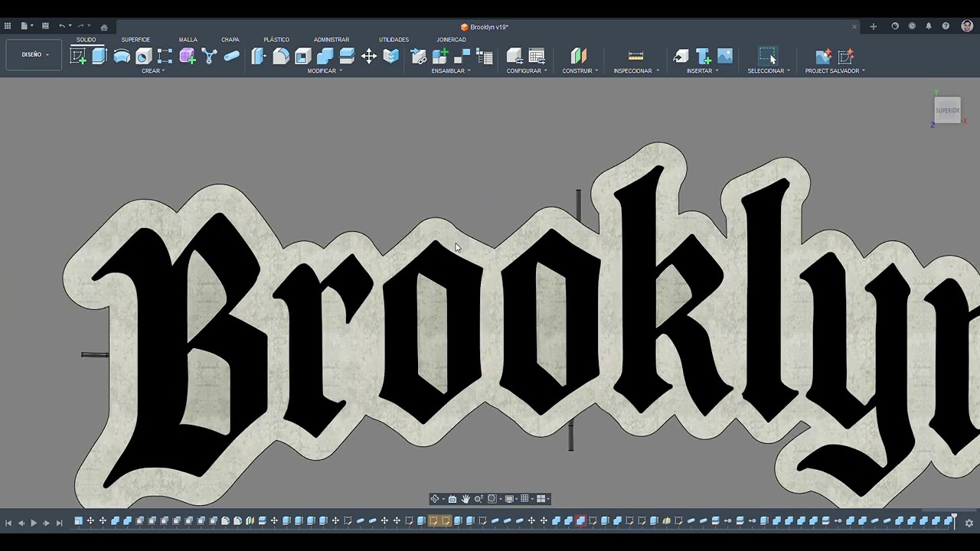Image resolution: width=980 pixels, height=551 pixels.
Task: Insert a Canvas image
Action: pos(725,56)
